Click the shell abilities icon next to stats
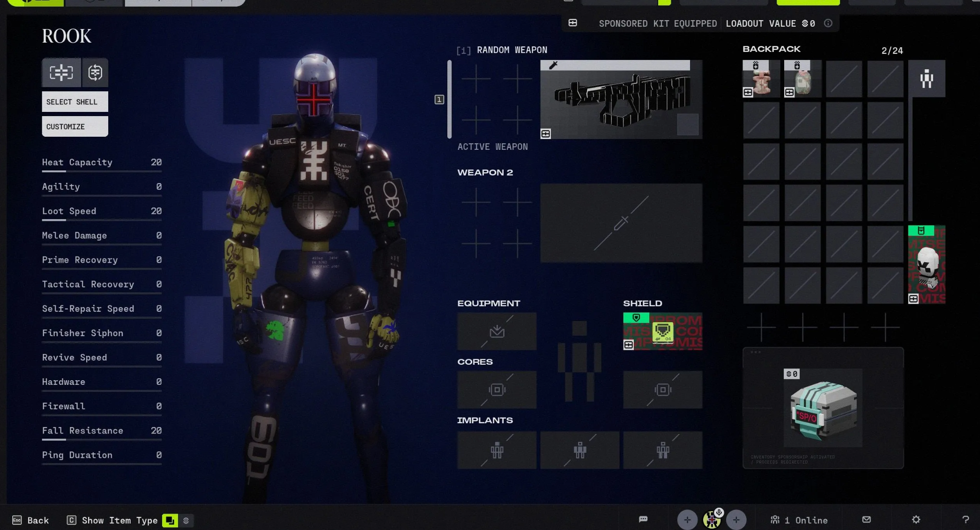Image resolution: width=980 pixels, height=530 pixels. (95, 73)
